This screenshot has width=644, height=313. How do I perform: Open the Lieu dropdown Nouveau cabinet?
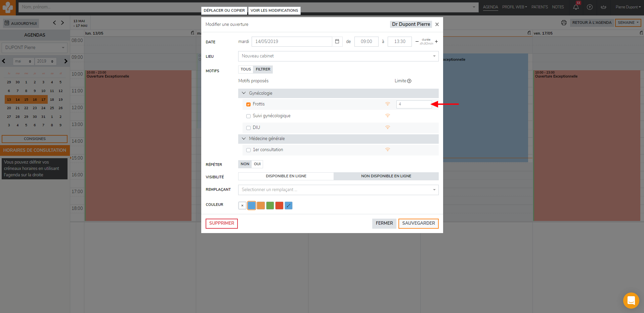click(x=338, y=56)
